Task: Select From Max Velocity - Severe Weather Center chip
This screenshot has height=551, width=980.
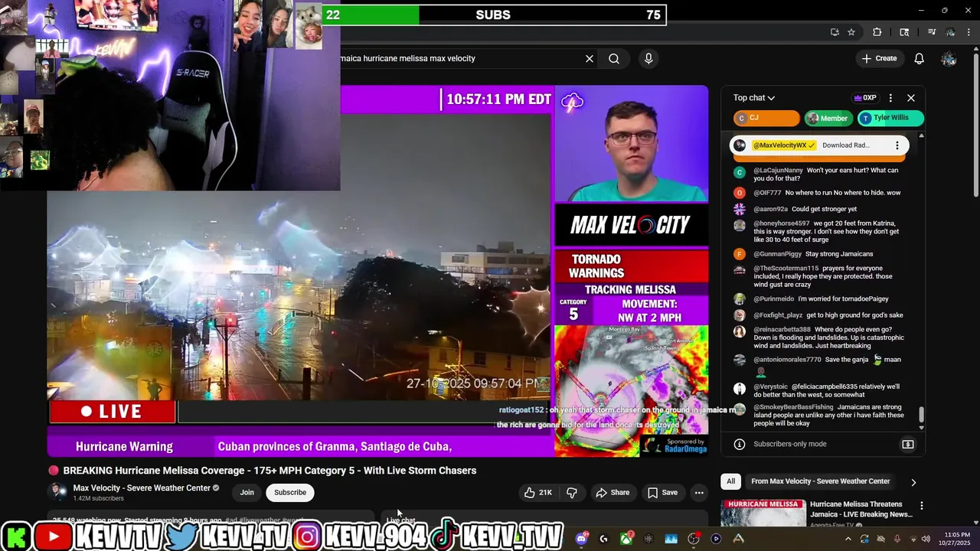Action: coord(821,481)
